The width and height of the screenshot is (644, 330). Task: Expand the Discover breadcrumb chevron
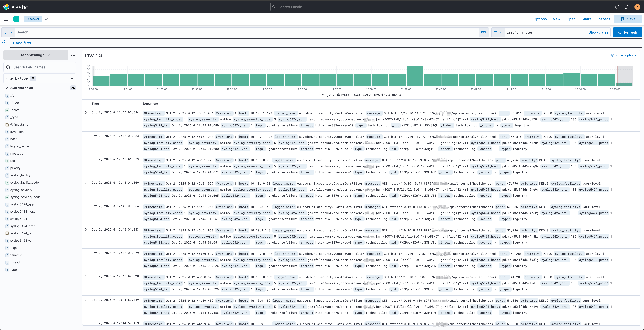tap(46, 19)
